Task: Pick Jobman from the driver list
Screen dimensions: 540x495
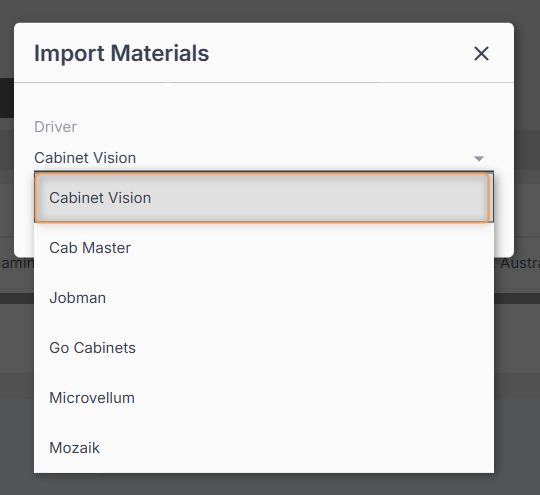Action: [x=264, y=298]
